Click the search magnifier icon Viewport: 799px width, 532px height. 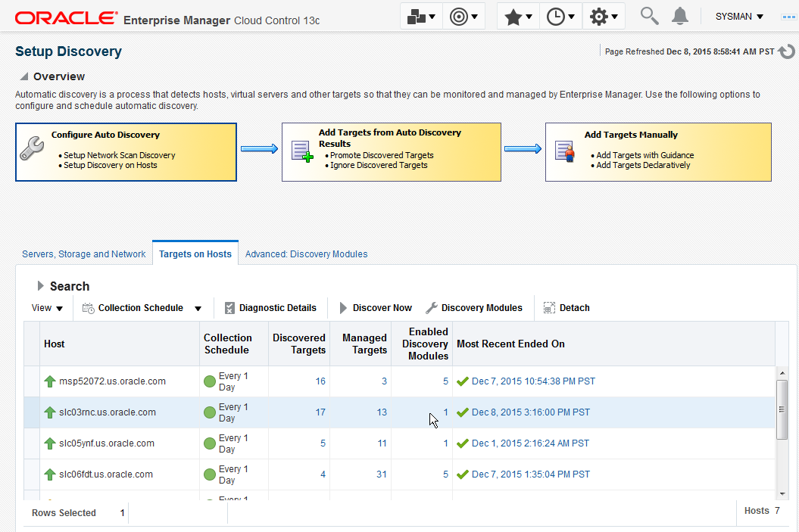(649, 15)
